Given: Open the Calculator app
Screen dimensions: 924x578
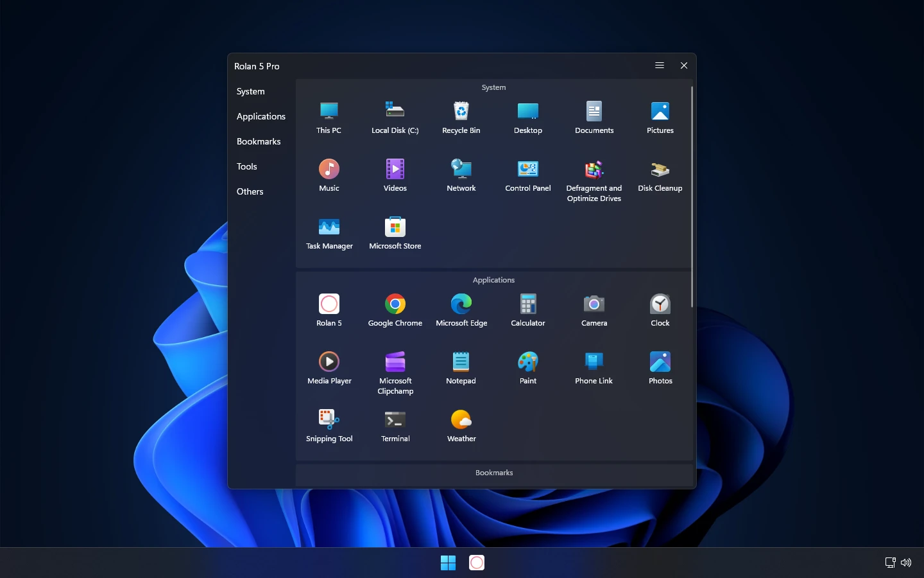Looking at the screenshot, I should click(x=528, y=310).
